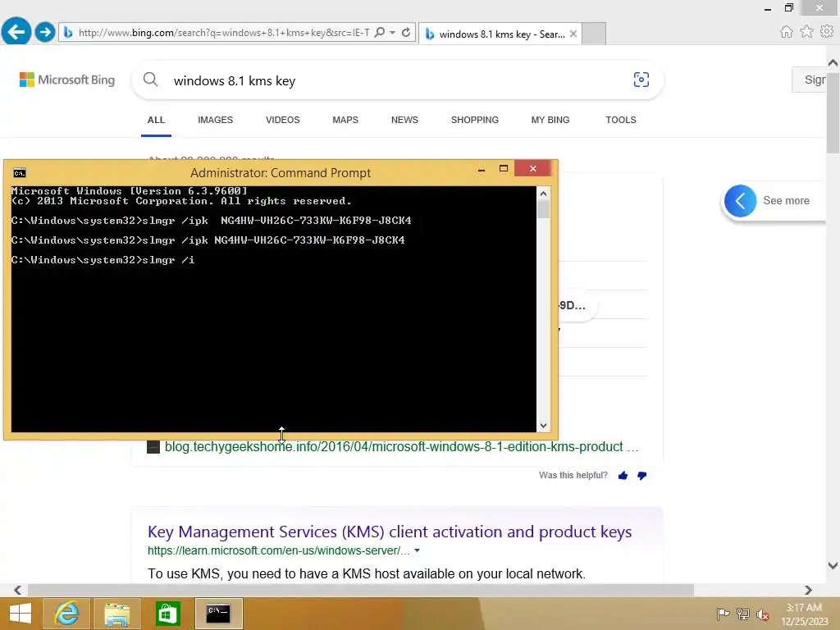The image size is (840, 630).
Task: Open Favorites with the star icon
Action: 806,32
